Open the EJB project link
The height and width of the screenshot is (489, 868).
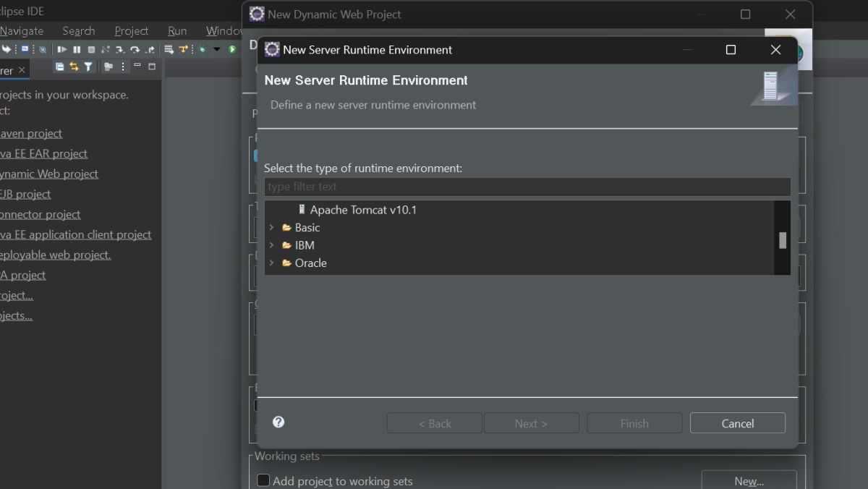[25, 195]
